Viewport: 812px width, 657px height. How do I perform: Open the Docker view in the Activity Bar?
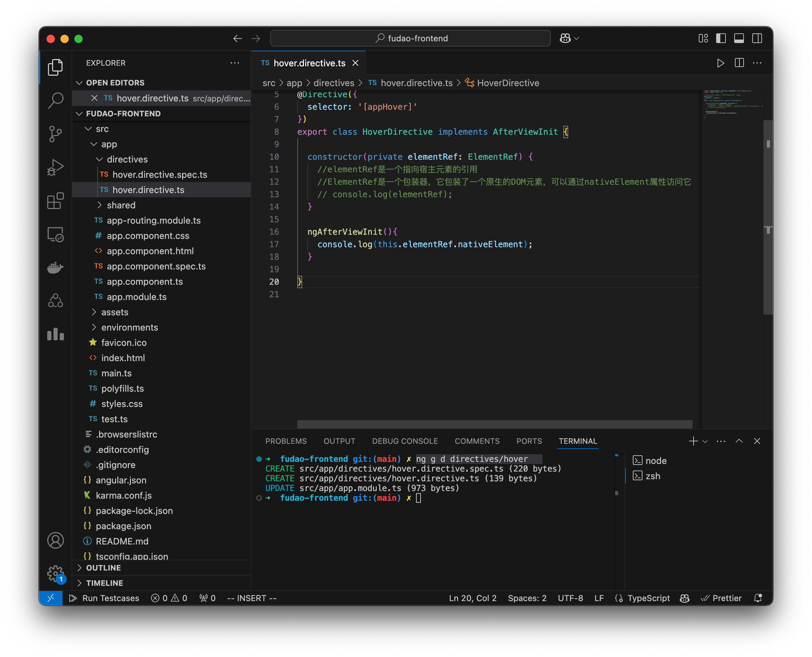(56, 268)
